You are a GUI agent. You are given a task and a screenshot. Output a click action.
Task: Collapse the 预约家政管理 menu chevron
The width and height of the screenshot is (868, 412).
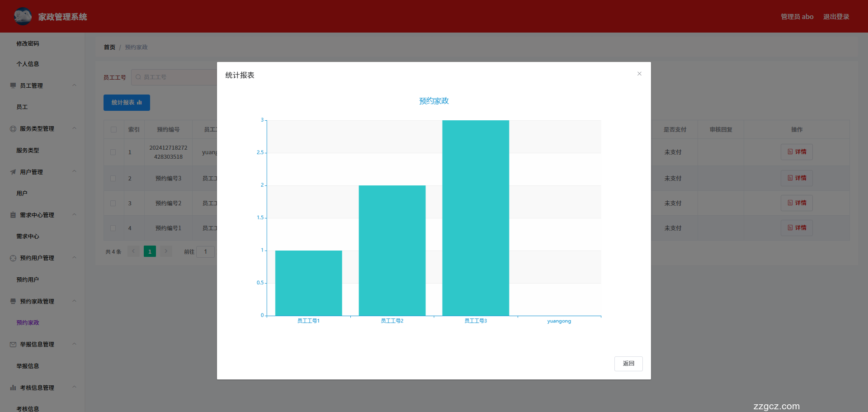click(x=74, y=301)
